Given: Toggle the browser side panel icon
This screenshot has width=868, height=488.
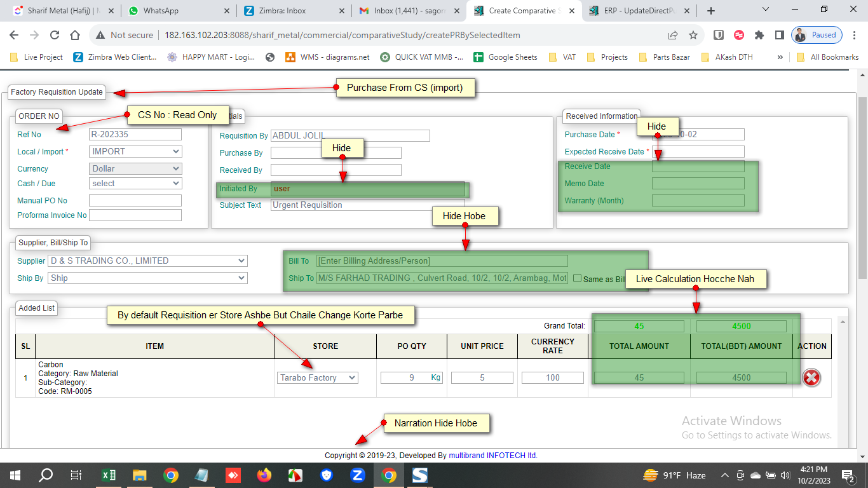Looking at the screenshot, I should [779, 36].
